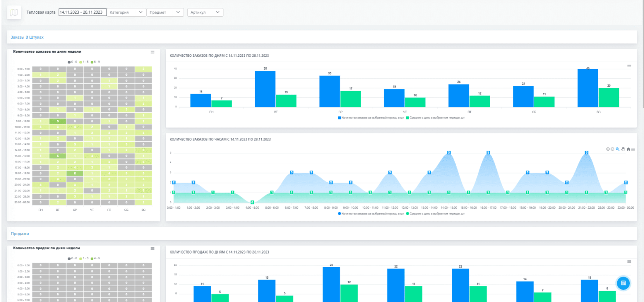Viewport: 644px width, 302px height.
Task: Select the '5' data point at 14:00 - 15:00
Action: pos(449,152)
